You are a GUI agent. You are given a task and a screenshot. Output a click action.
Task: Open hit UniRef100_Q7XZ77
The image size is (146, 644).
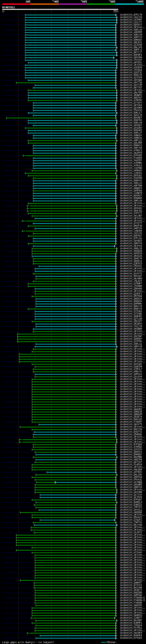tap(131, 223)
